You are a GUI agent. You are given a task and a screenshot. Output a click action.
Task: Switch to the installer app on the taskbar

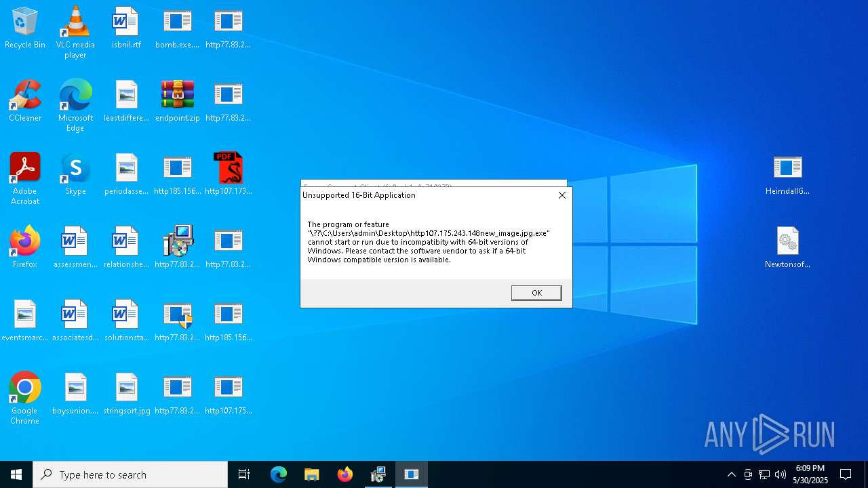tap(378, 474)
